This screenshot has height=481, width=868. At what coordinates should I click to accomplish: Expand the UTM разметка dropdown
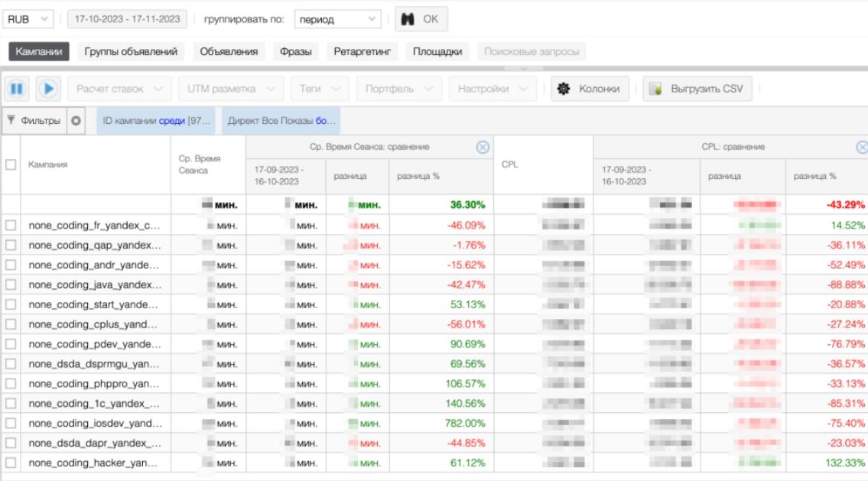(x=231, y=89)
